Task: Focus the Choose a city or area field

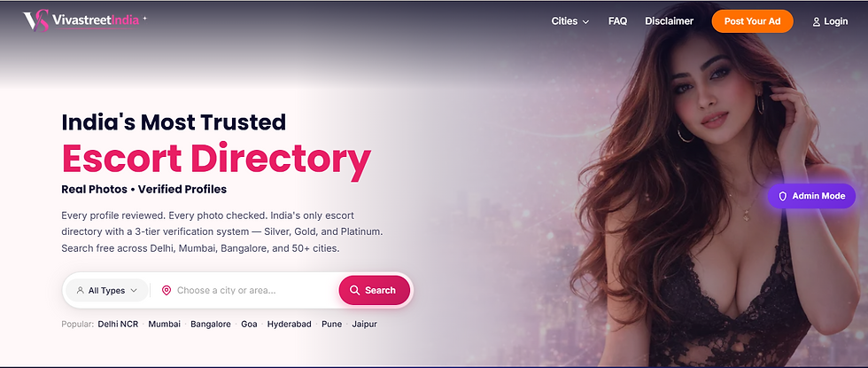Action: point(247,291)
